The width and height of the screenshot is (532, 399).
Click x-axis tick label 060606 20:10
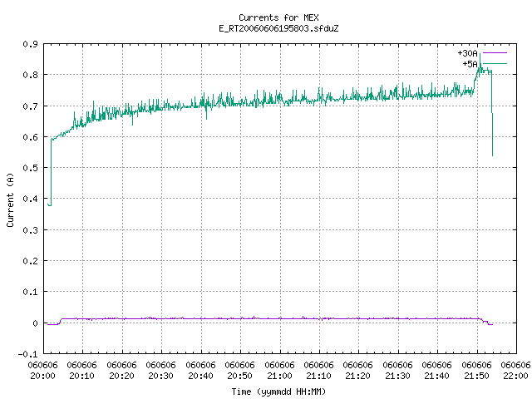tap(81, 371)
